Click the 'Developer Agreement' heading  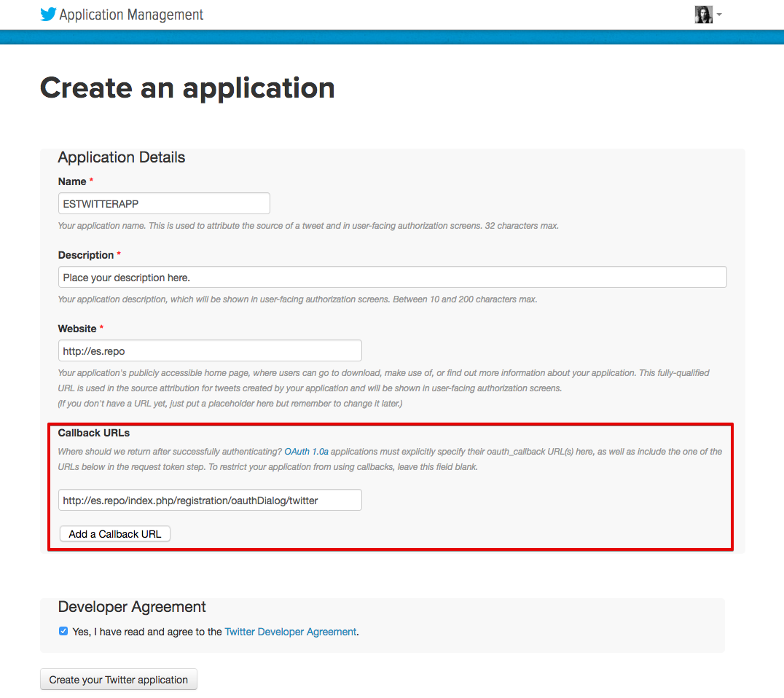coord(132,606)
